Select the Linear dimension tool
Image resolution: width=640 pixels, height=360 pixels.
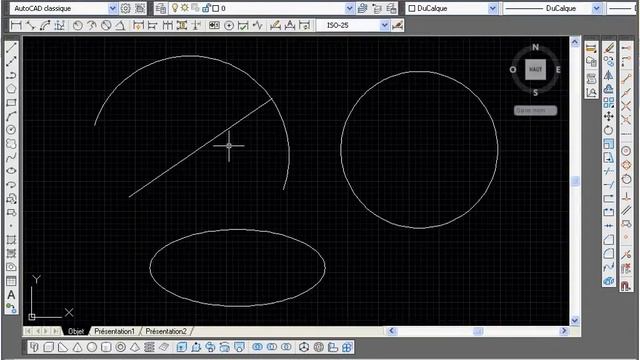point(16,25)
